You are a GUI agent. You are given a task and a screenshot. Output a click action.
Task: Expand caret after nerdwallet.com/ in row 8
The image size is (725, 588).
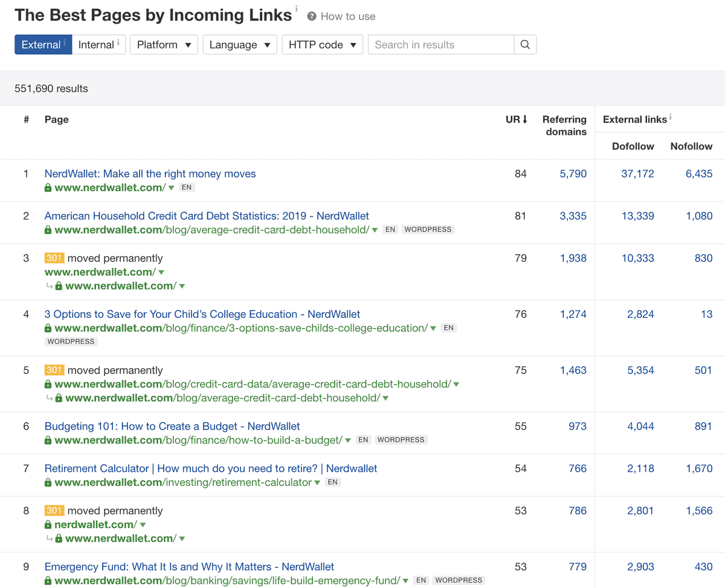[x=143, y=525]
